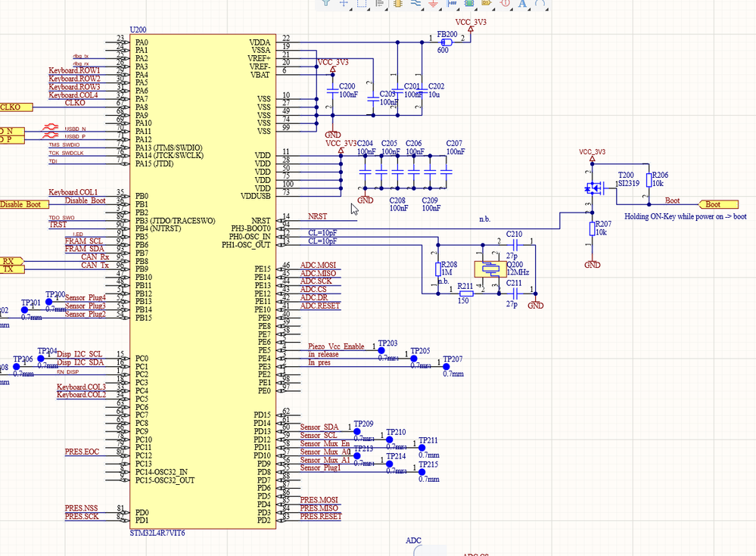Click the FRAM_SCL net label

tap(84, 241)
